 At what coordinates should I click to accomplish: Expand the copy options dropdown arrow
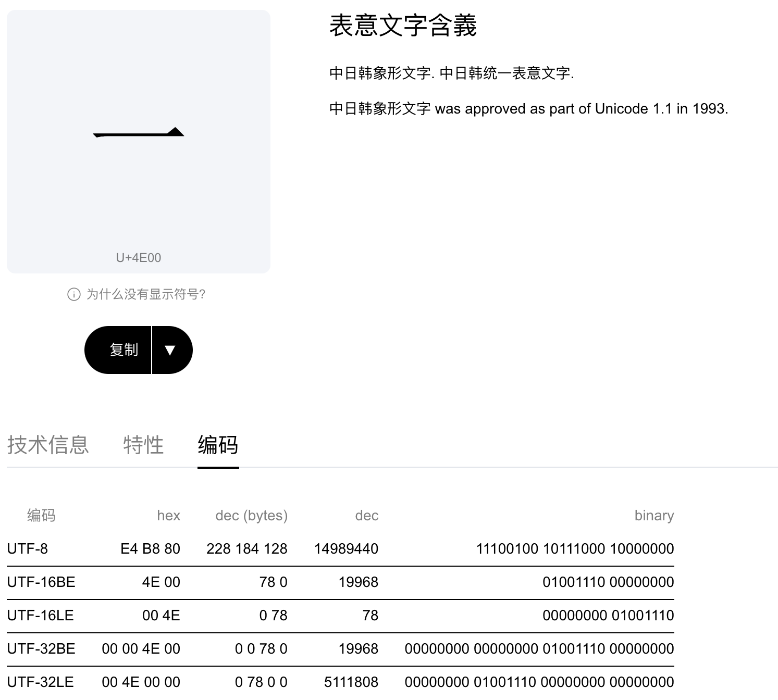[x=172, y=350]
